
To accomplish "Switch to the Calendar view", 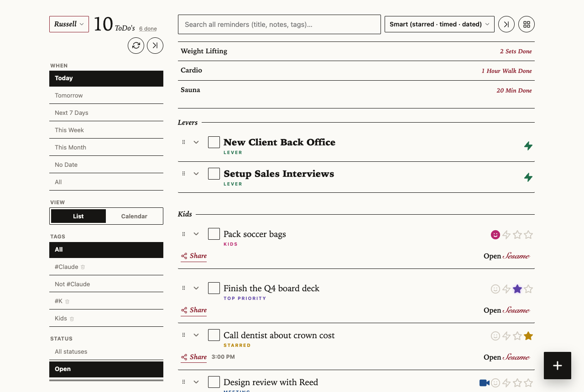I will click(x=134, y=216).
